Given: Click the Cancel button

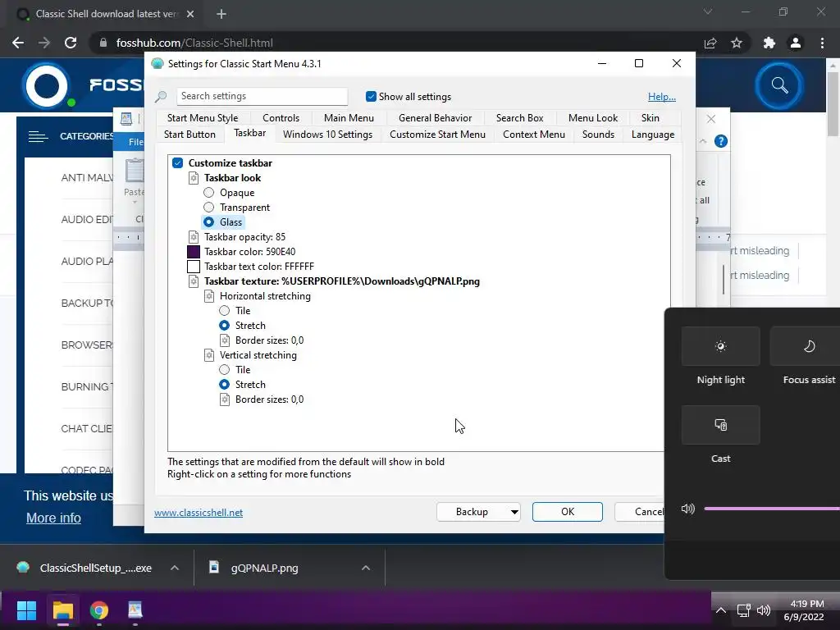Looking at the screenshot, I should [640, 512].
